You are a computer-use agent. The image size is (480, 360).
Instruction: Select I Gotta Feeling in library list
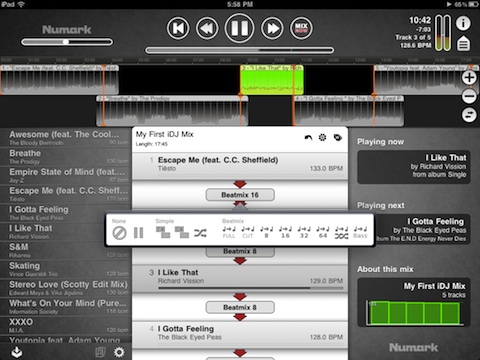coord(66,213)
